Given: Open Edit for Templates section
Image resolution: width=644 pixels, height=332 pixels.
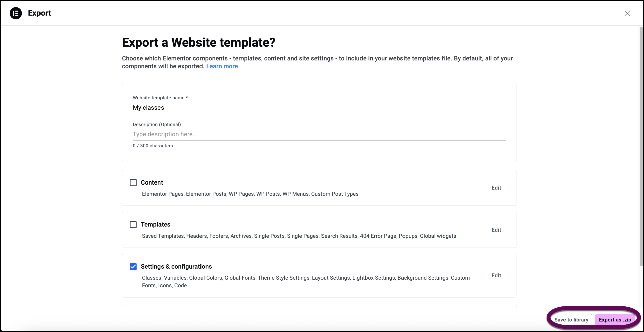Looking at the screenshot, I should point(496,230).
